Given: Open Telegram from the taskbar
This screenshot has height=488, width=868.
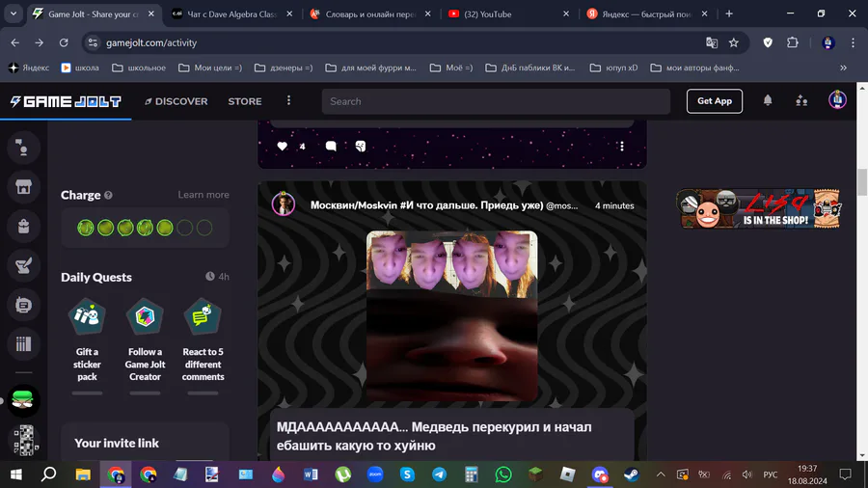Looking at the screenshot, I should [x=439, y=474].
